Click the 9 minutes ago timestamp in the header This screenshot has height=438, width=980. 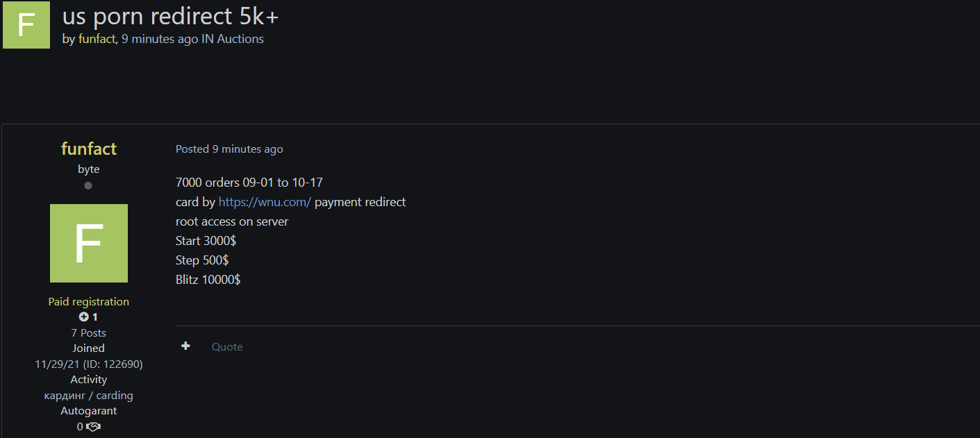(x=160, y=40)
